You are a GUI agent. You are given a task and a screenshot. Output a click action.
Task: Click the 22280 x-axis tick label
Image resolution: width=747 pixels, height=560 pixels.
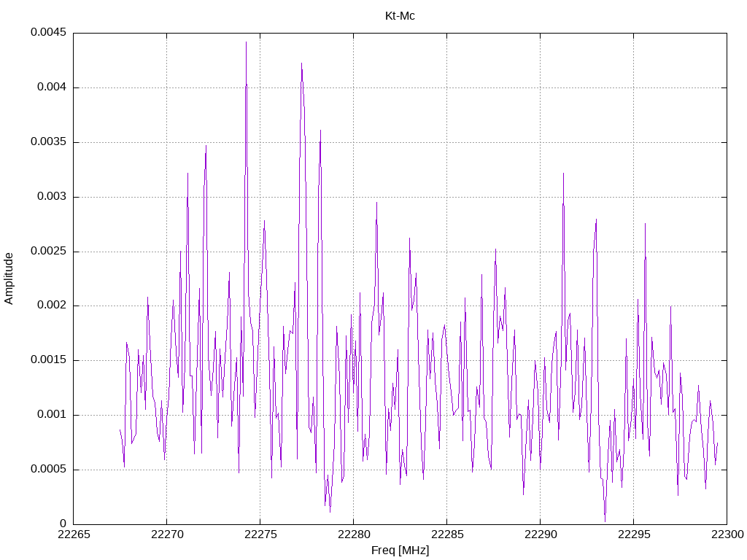tap(354, 534)
